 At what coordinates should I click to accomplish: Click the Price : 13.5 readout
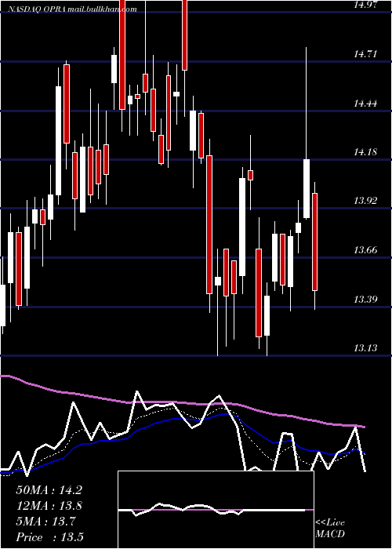49,537
